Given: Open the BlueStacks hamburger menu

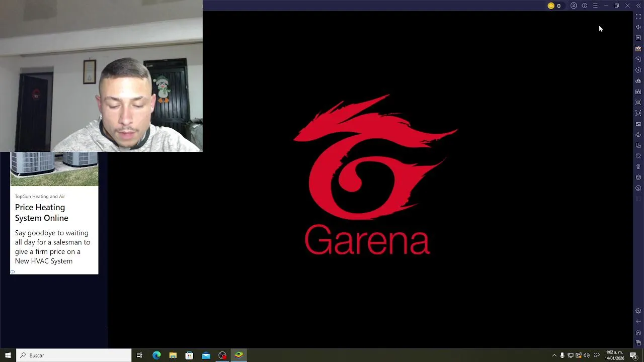Looking at the screenshot, I should [595, 6].
